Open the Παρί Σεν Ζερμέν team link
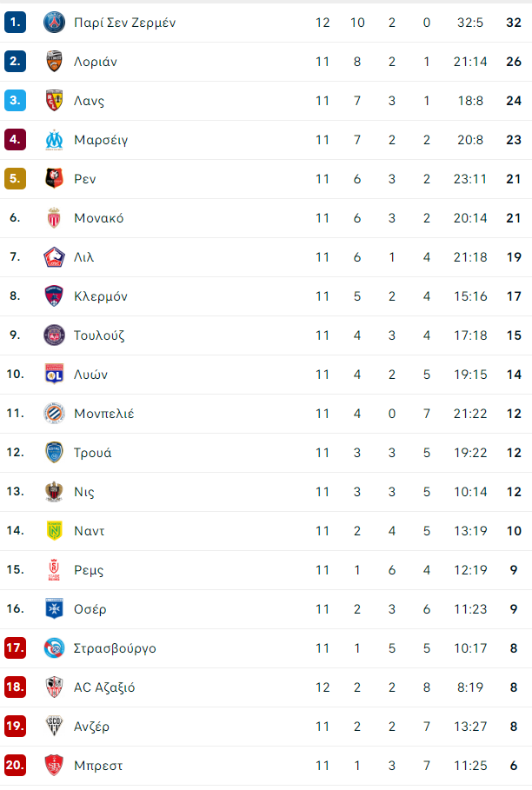Viewport: 532px width, 790px height. (124, 23)
